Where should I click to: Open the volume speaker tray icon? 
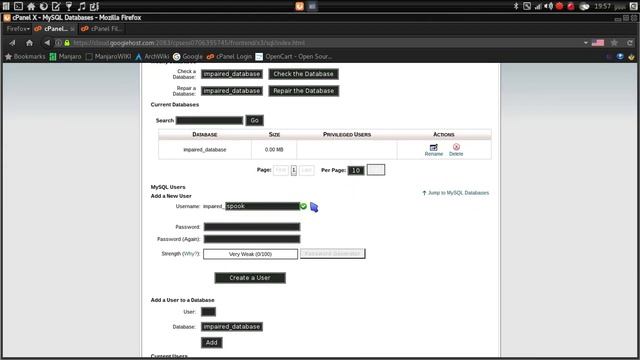click(x=549, y=6)
